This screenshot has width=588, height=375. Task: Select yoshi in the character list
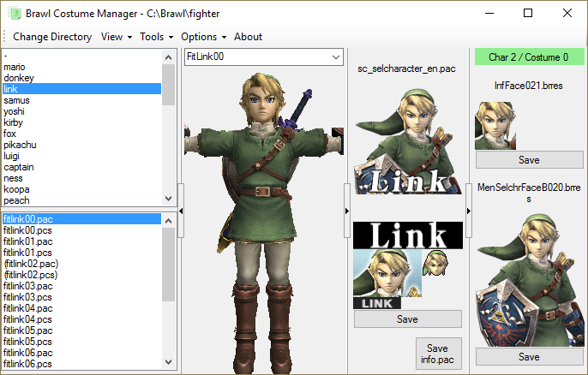(81, 111)
